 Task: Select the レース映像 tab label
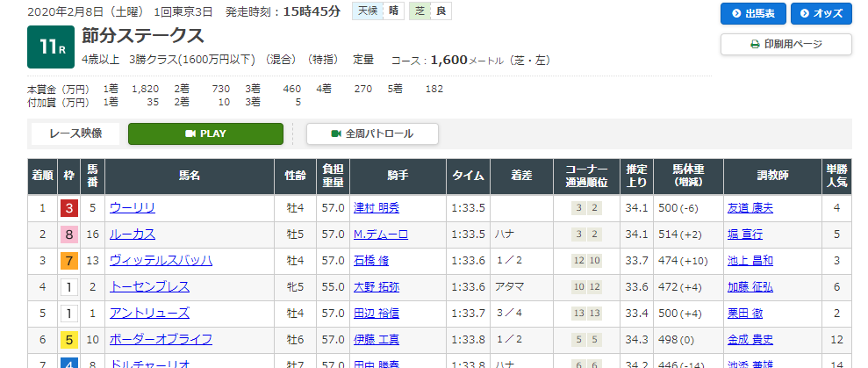click(75, 133)
